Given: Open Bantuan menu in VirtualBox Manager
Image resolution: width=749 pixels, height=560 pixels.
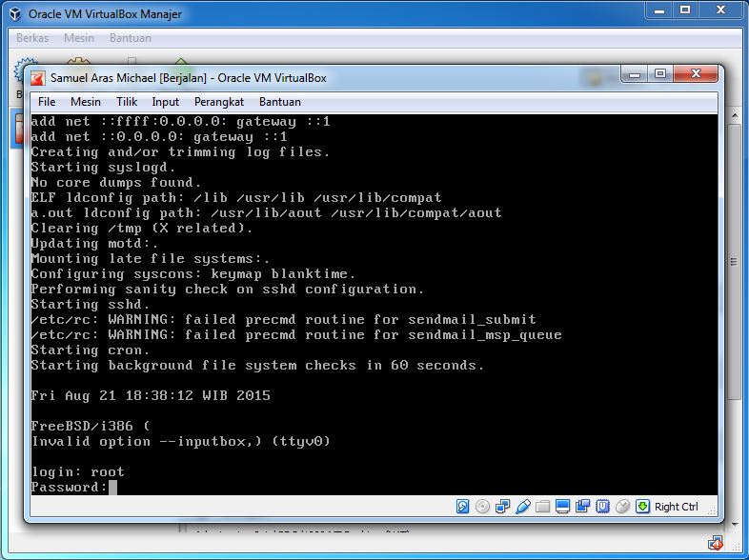Looking at the screenshot, I should (x=131, y=38).
